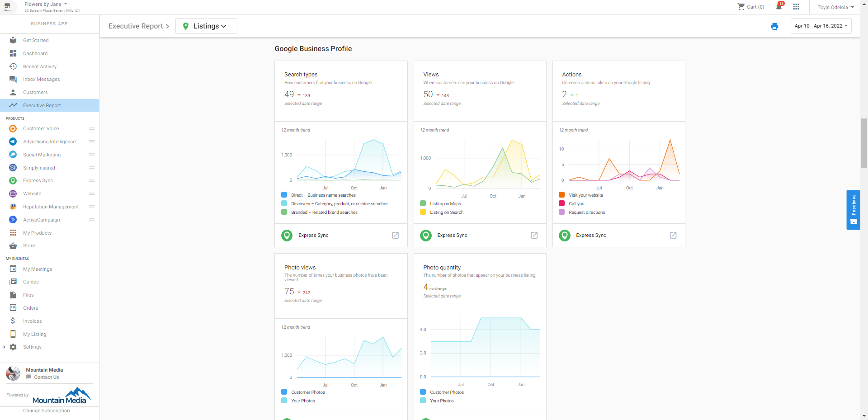
Task: Click the My Products grid icon
Action: (x=13, y=233)
